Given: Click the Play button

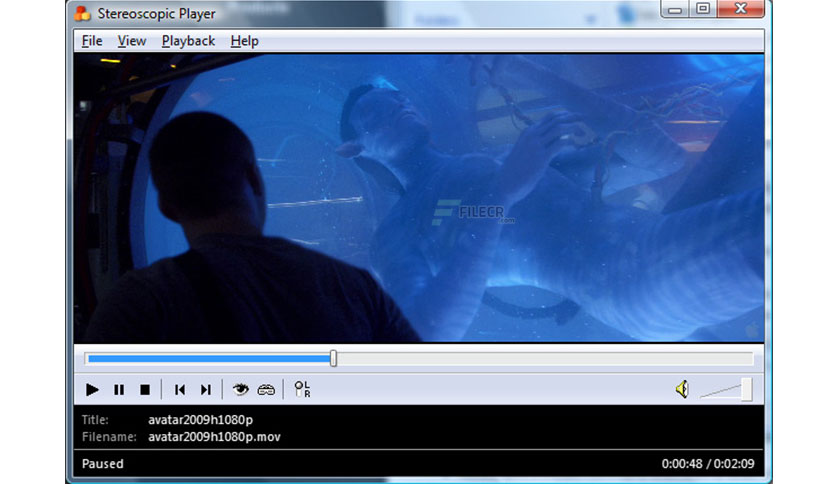Looking at the screenshot, I should pyautogui.click(x=92, y=390).
